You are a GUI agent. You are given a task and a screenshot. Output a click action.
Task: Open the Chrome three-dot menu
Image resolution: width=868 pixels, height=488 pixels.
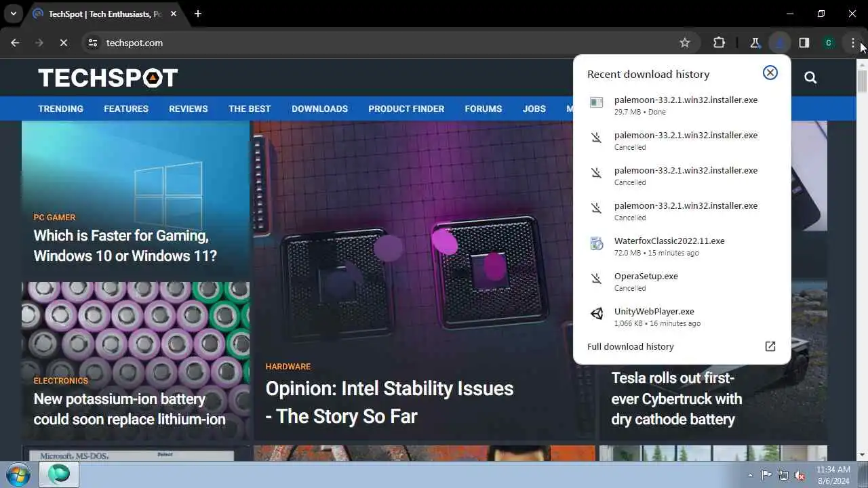(852, 43)
